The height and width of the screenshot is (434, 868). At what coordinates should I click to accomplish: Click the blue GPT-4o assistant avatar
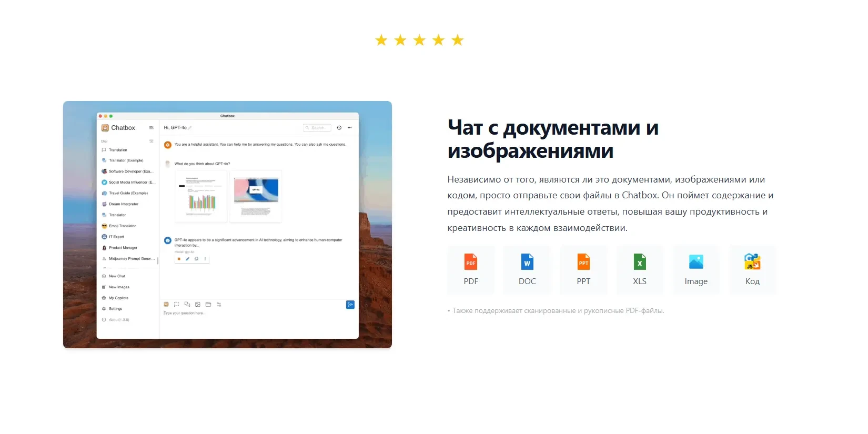tap(168, 240)
